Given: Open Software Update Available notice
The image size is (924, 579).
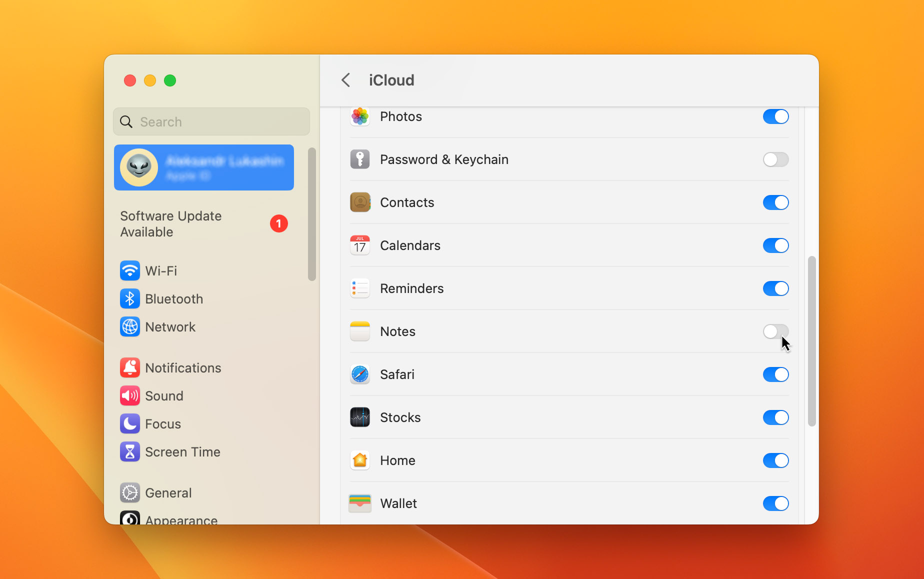Looking at the screenshot, I should pyautogui.click(x=204, y=224).
